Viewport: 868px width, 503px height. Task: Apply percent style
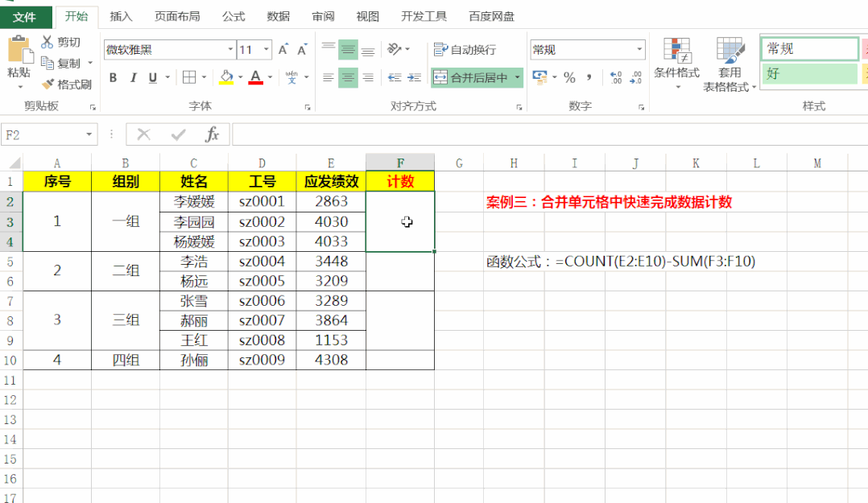coord(569,77)
